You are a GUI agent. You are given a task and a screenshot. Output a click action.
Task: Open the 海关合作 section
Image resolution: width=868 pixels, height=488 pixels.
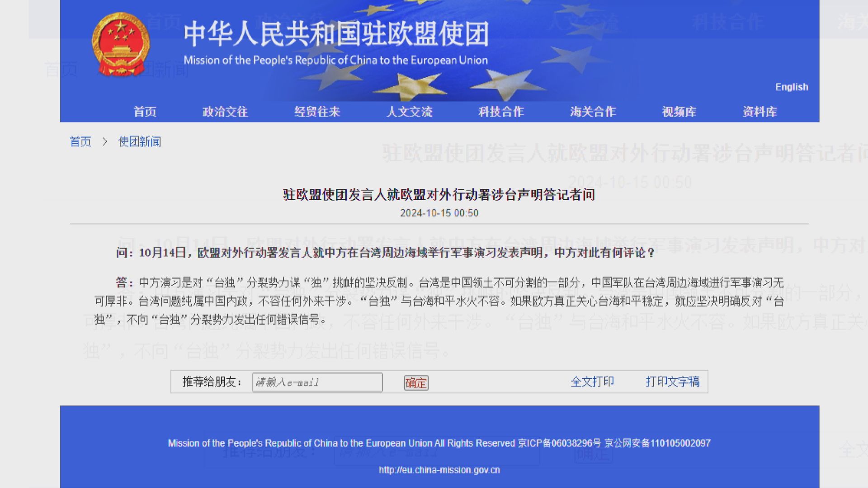click(x=592, y=112)
